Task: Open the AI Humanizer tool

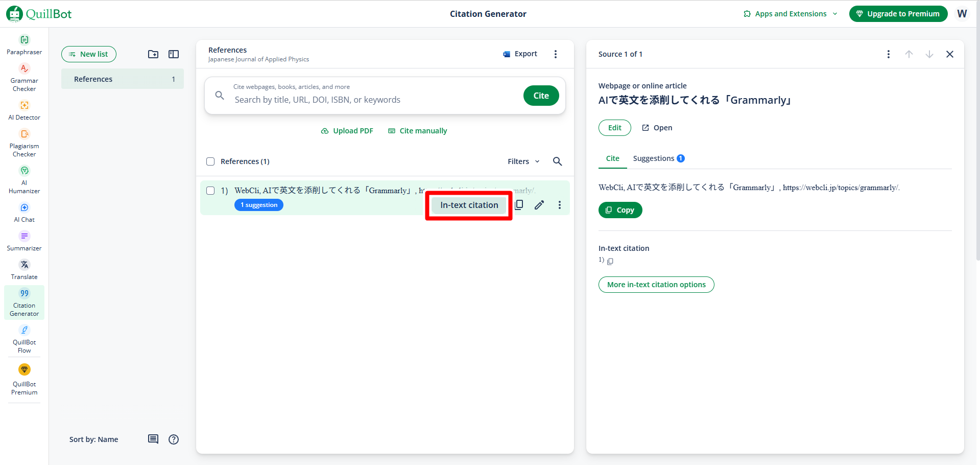Action: click(24, 180)
